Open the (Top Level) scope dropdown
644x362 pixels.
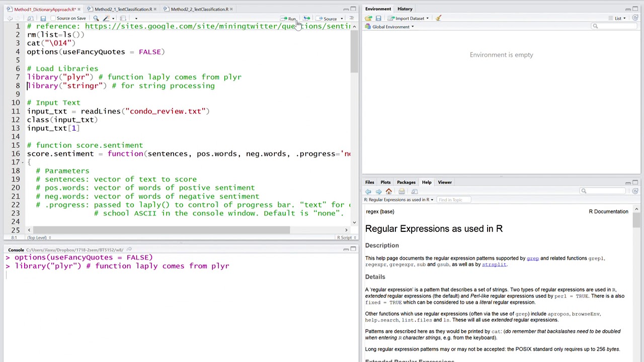[x=39, y=238]
